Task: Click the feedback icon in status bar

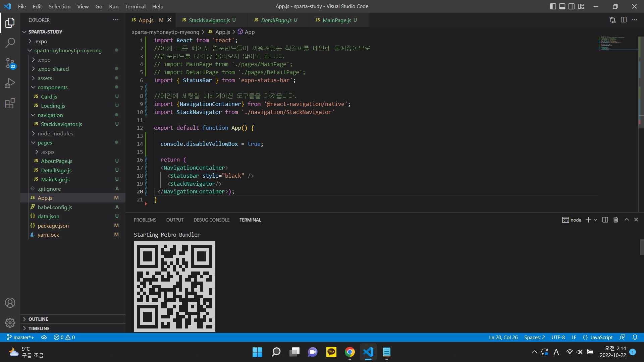Action: pos(623,338)
